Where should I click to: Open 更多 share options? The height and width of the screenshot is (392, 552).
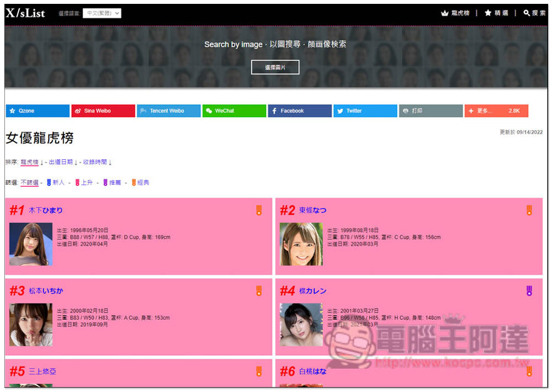point(496,111)
